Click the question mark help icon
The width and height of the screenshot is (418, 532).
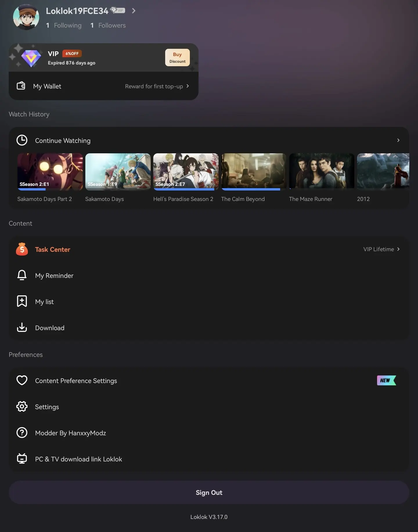pos(22,432)
